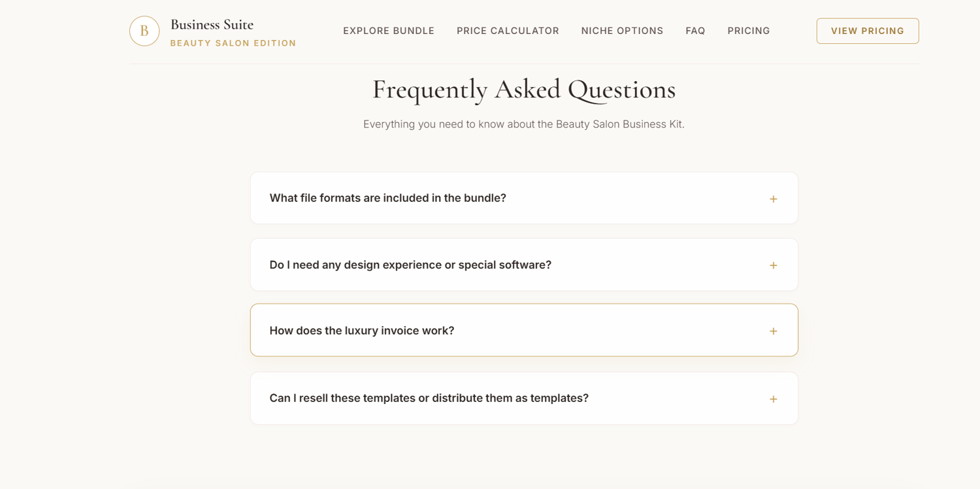
Task: Click plus icon beside design experience question
Action: click(x=773, y=265)
